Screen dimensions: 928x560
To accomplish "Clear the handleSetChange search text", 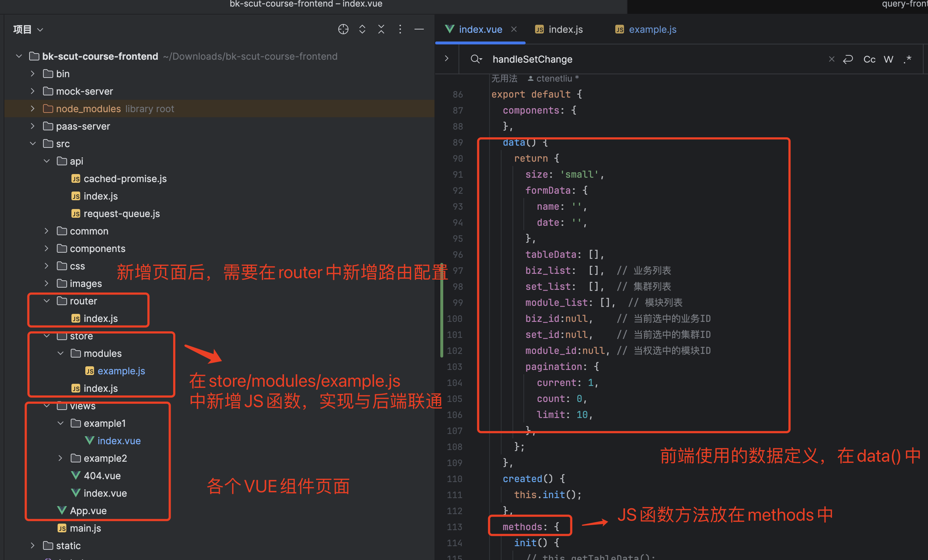I will [x=831, y=59].
